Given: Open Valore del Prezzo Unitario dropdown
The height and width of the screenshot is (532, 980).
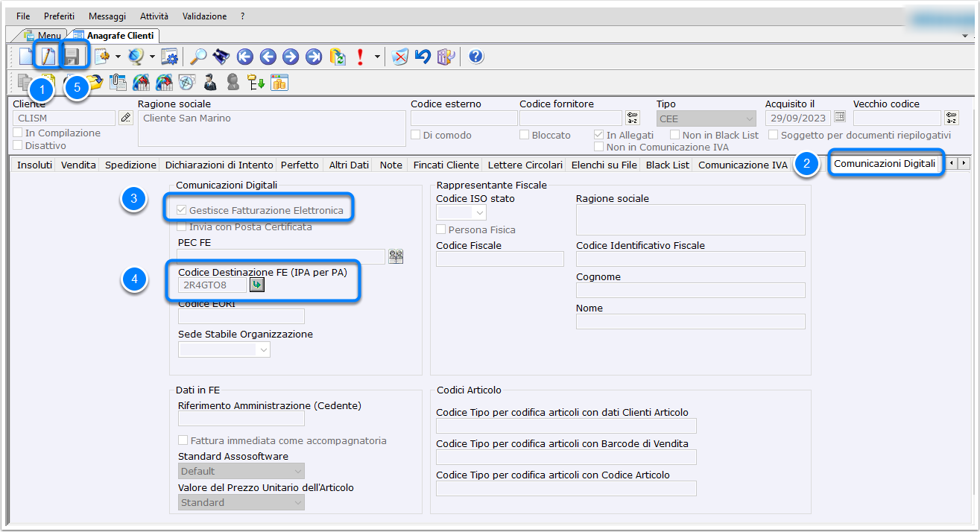Looking at the screenshot, I should (x=241, y=502).
